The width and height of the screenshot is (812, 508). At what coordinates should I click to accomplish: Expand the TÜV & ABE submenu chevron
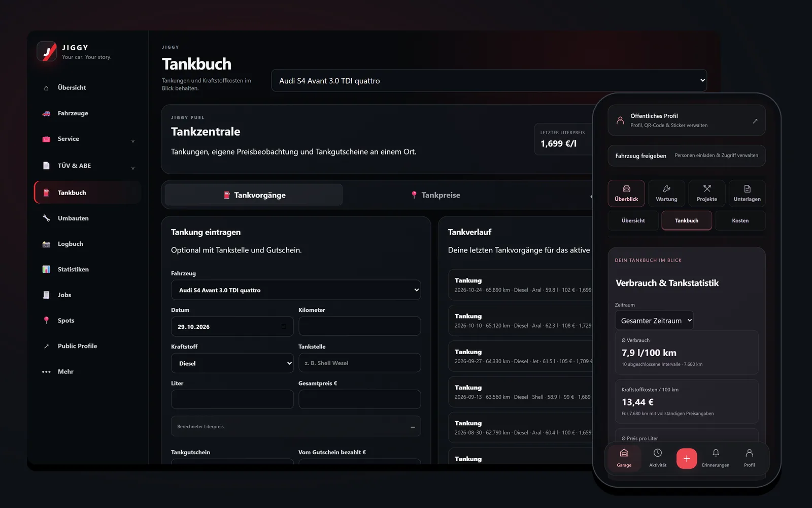coord(133,168)
